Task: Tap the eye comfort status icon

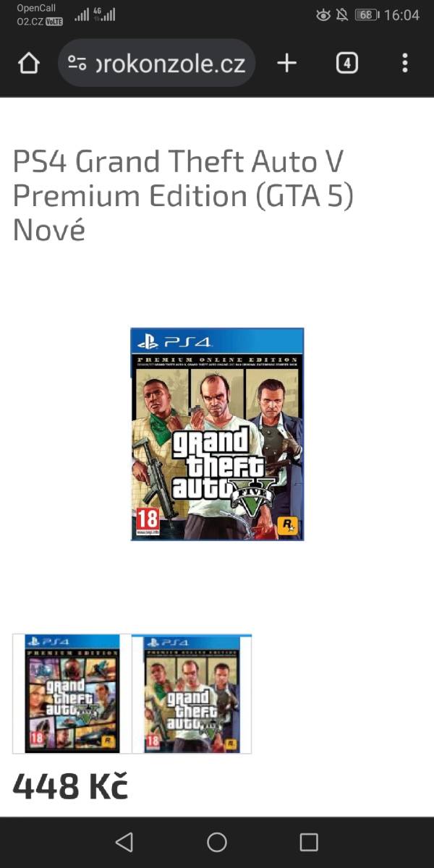Action: click(x=323, y=14)
